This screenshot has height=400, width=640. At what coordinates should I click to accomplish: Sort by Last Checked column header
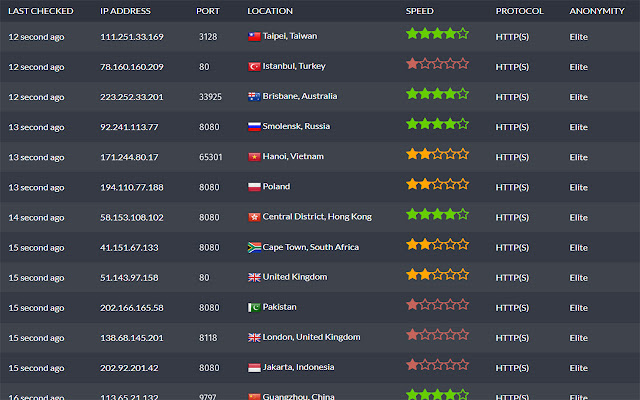pyautogui.click(x=41, y=11)
